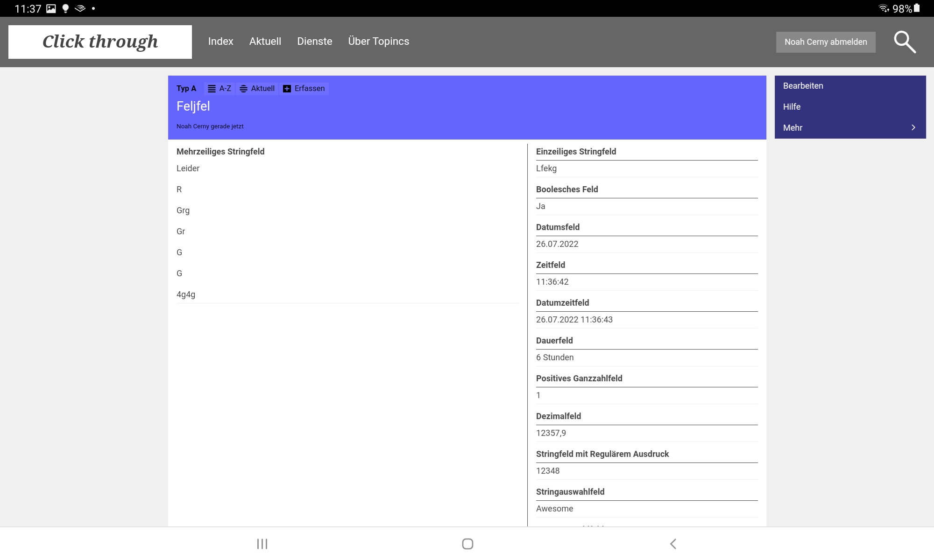This screenshot has height=560, width=934.
Task: Click Noah Cerny abmelden button
Action: (825, 42)
